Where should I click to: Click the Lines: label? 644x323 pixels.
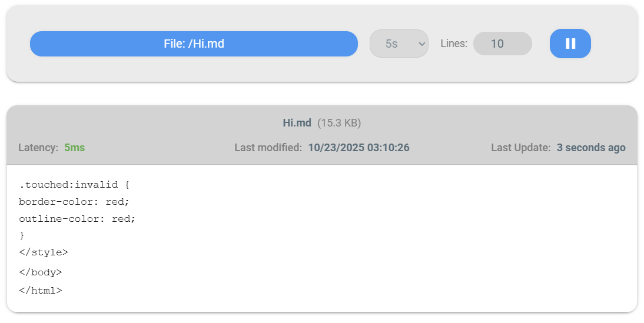point(454,44)
